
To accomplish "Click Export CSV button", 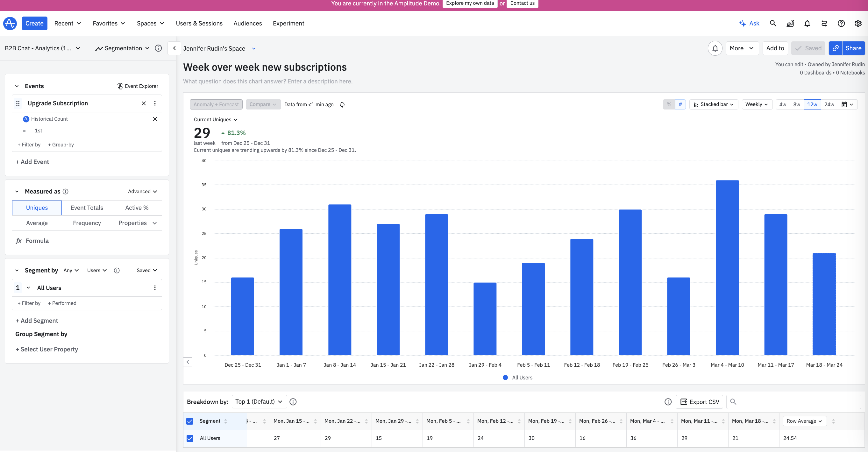I will click(x=700, y=401).
